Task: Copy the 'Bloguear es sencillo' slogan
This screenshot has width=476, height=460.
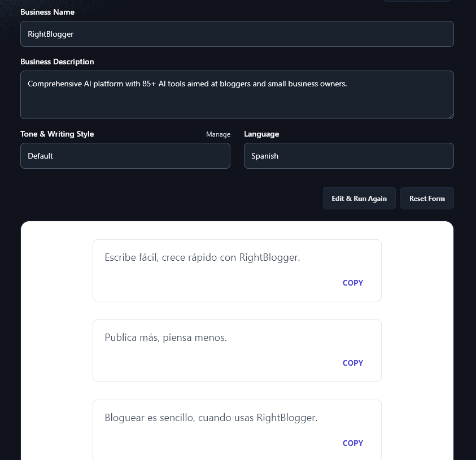Action: [352, 443]
